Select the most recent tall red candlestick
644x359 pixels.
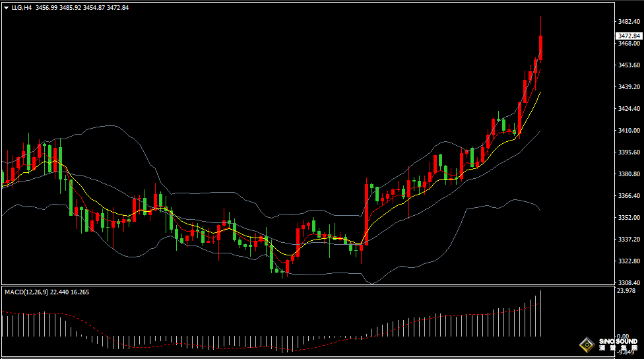tap(541, 48)
